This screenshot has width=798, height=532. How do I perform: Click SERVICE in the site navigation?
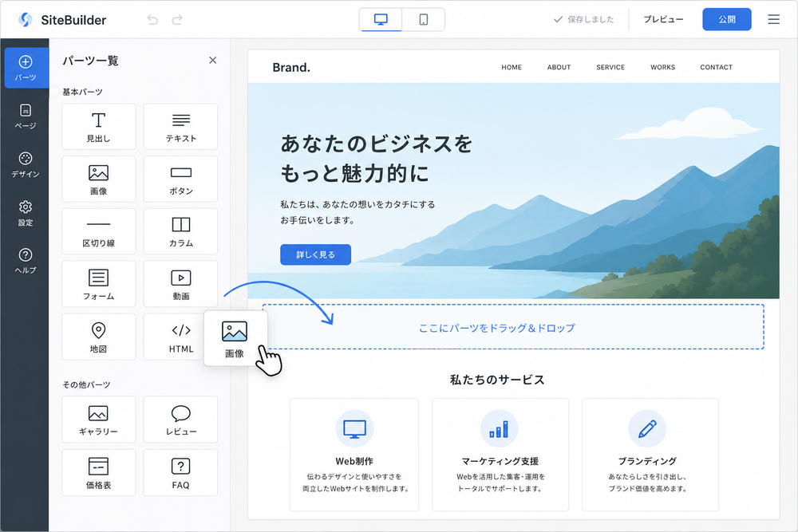610,67
